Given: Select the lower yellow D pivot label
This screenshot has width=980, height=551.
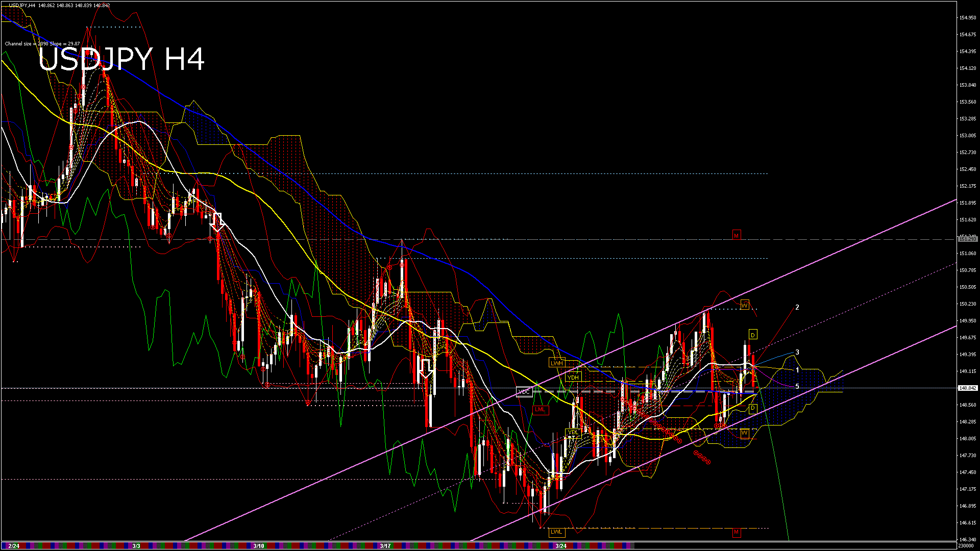Looking at the screenshot, I should point(753,408).
